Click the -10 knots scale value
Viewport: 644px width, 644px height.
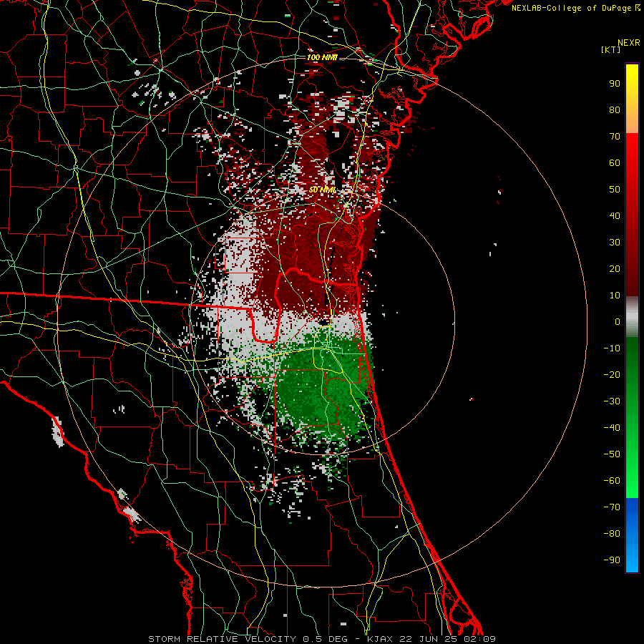pos(612,348)
